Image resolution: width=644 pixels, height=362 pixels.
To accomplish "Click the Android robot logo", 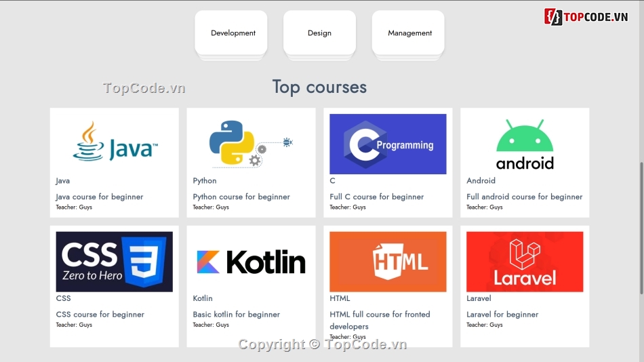I will click(525, 144).
